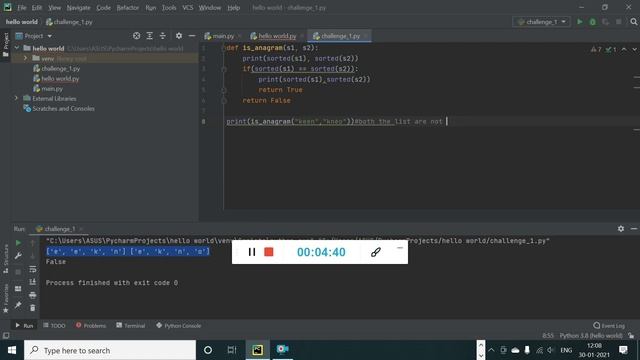Expand all nodes in Project panel
This screenshot has height=360, width=640.
[149, 36]
